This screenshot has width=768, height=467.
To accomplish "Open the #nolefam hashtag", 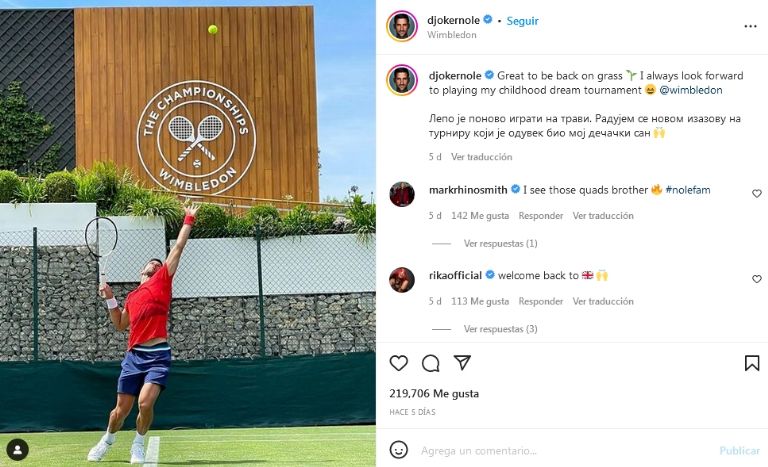I will 688,190.
